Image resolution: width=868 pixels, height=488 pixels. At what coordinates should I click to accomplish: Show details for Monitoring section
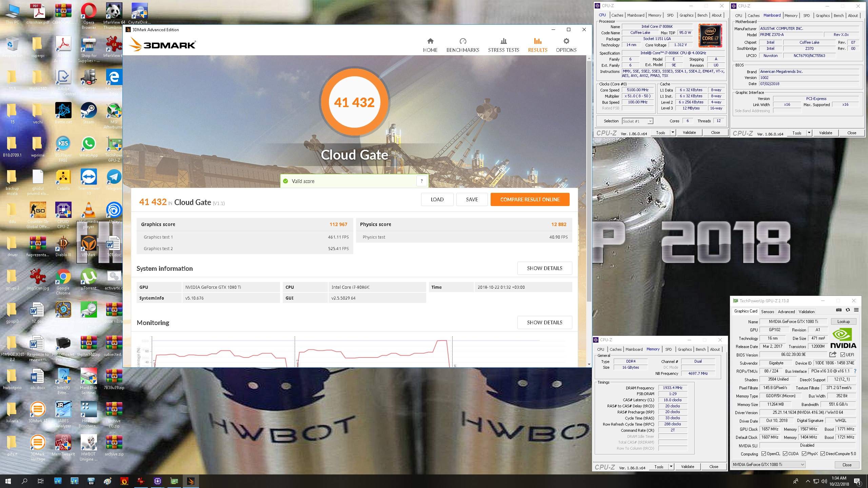545,322
